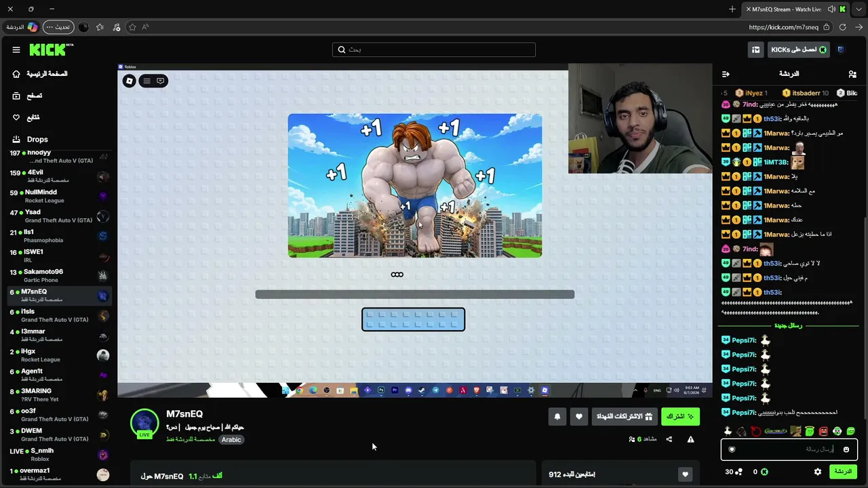The height and width of the screenshot is (488, 868).
Task: Click the KICKs balance coin icon
Action: [764, 472]
